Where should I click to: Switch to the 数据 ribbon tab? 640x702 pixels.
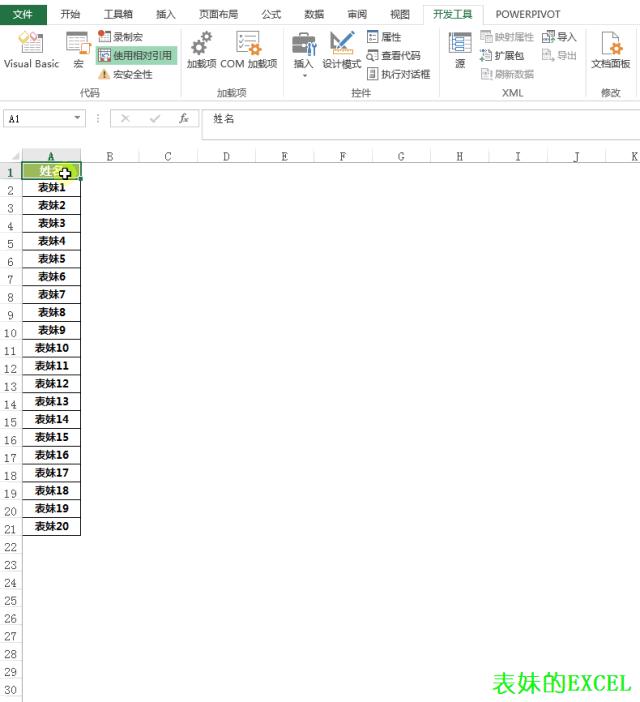pos(314,14)
